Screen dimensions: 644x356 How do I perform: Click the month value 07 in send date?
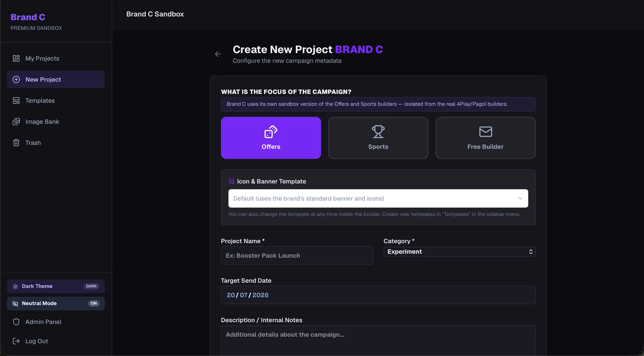244,295
